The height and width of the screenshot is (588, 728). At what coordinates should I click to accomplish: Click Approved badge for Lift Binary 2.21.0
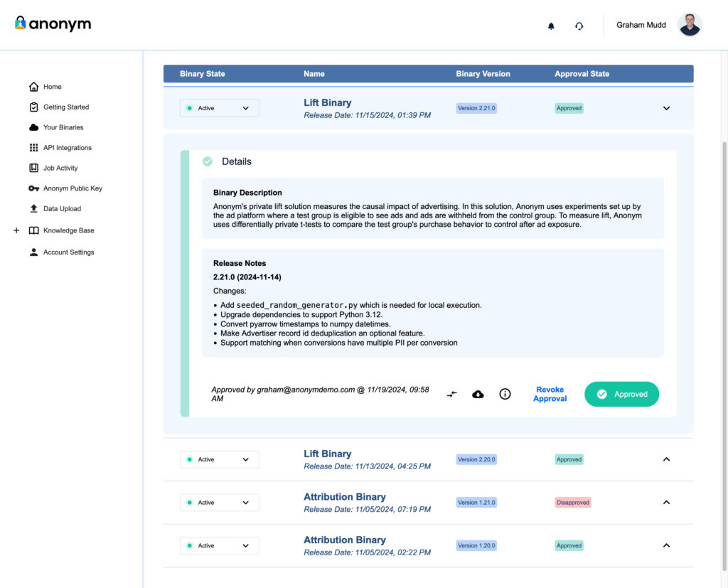pos(569,108)
